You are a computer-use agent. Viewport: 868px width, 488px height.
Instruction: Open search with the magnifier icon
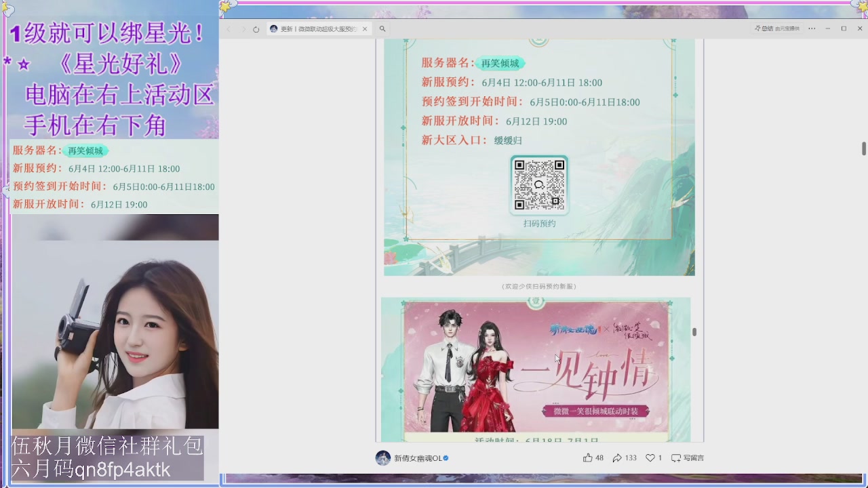(x=382, y=29)
